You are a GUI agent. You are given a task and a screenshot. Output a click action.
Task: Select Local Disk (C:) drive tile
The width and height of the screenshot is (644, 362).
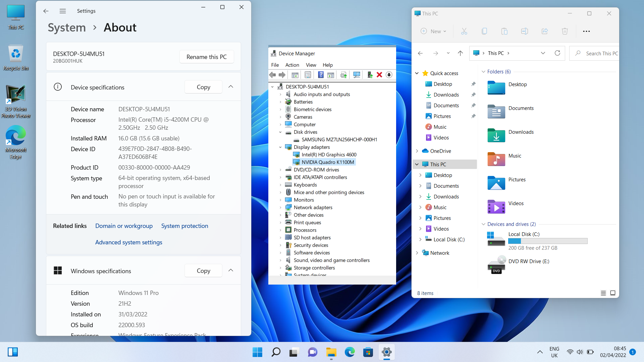537,241
